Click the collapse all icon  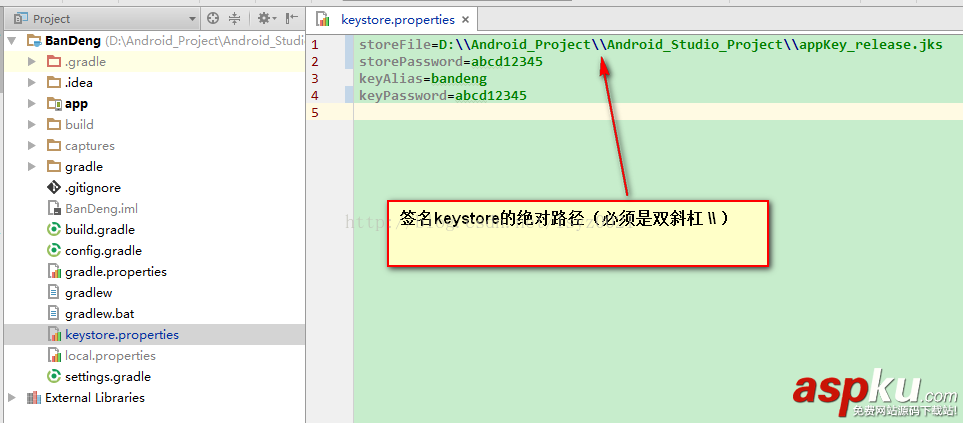[235, 18]
